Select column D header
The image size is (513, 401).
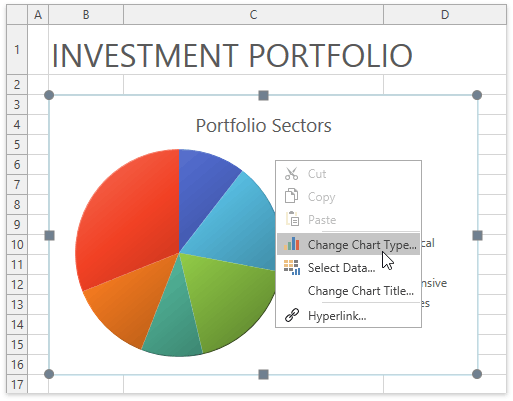pyautogui.click(x=445, y=15)
